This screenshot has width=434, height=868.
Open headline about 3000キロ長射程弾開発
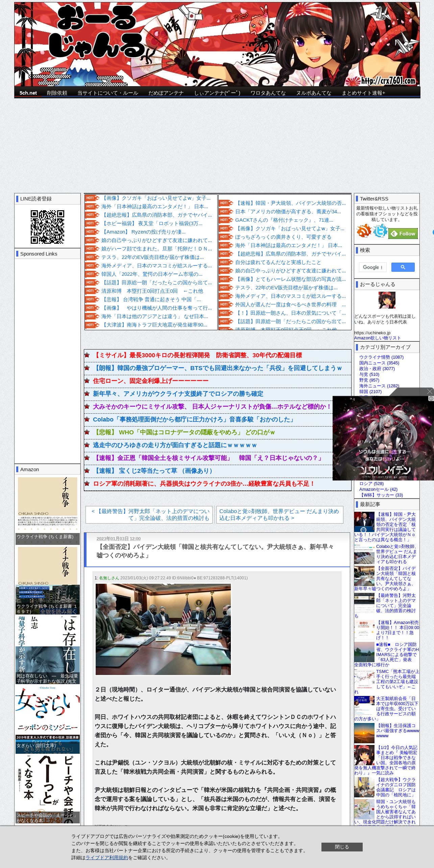pyautogui.click(x=197, y=355)
